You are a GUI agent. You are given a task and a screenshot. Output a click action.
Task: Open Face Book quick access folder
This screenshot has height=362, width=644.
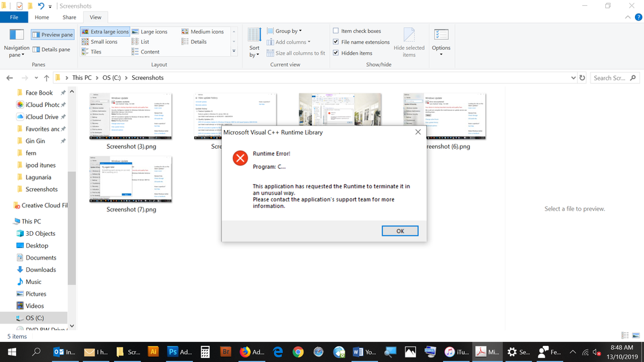(x=39, y=93)
